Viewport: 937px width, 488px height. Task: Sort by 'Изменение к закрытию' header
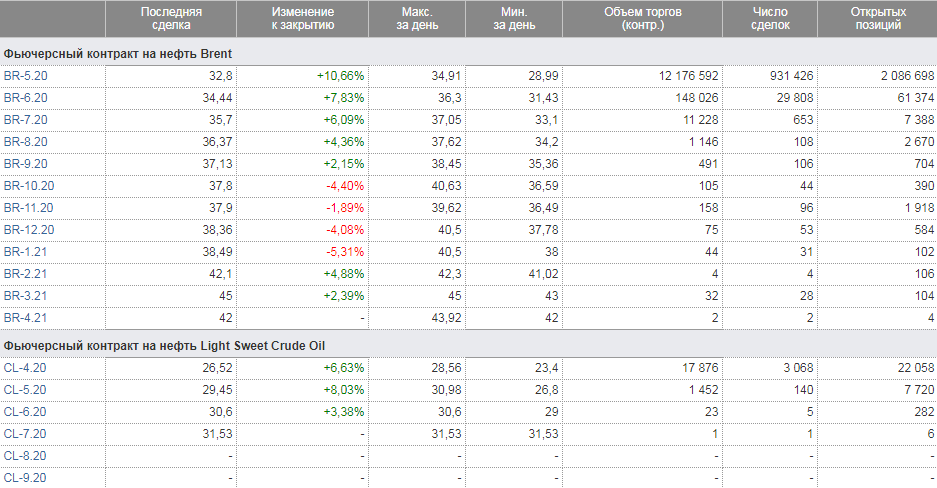[303, 18]
